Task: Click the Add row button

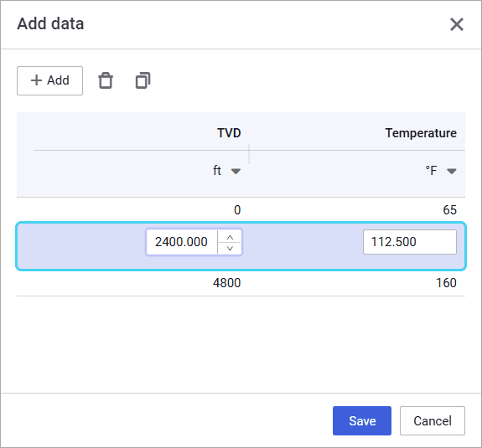Action: tap(49, 80)
